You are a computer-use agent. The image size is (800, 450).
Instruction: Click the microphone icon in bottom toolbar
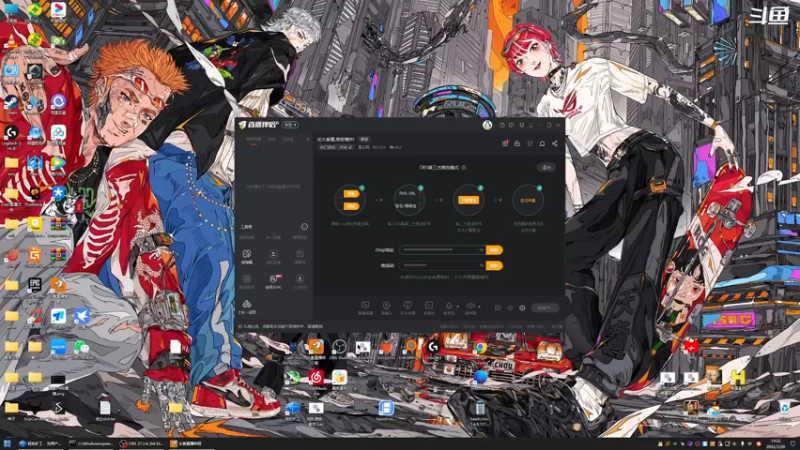[x=448, y=306]
